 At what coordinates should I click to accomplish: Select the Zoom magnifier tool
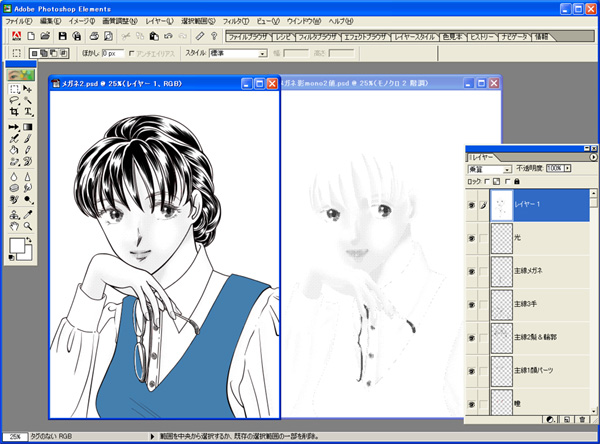pyautogui.click(x=28, y=226)
